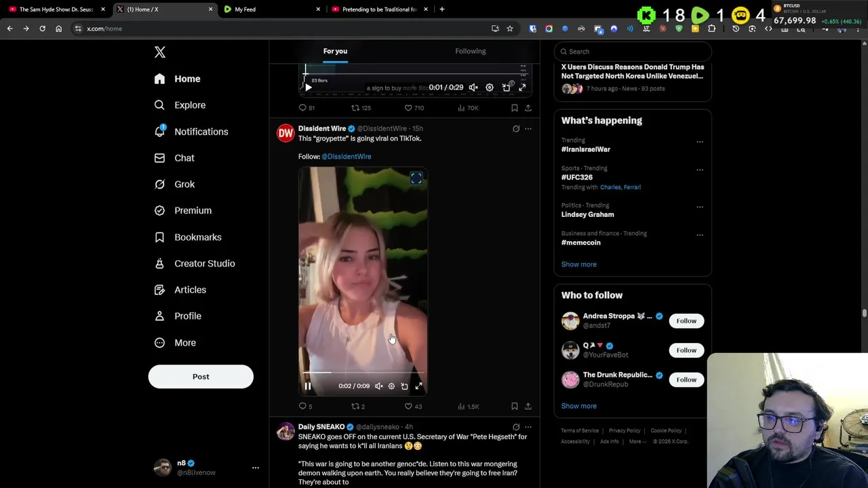Click the seek bar on upper 0:29 video

click(x=415, y=74)
